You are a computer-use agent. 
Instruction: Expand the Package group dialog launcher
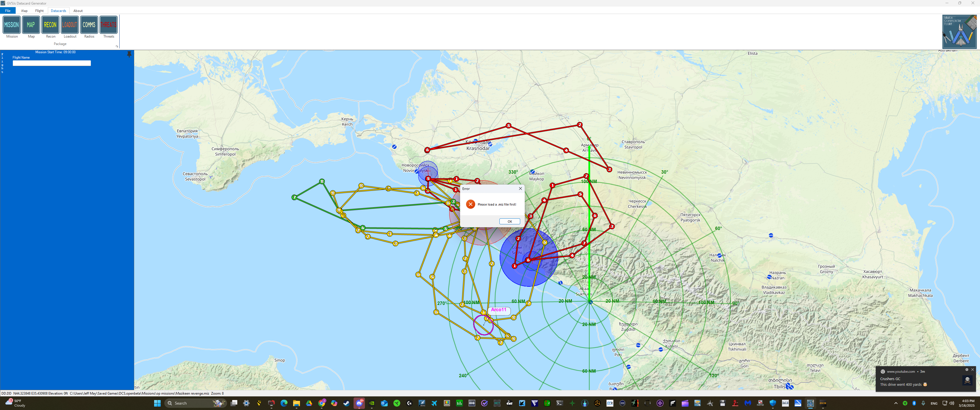point(117,46)
